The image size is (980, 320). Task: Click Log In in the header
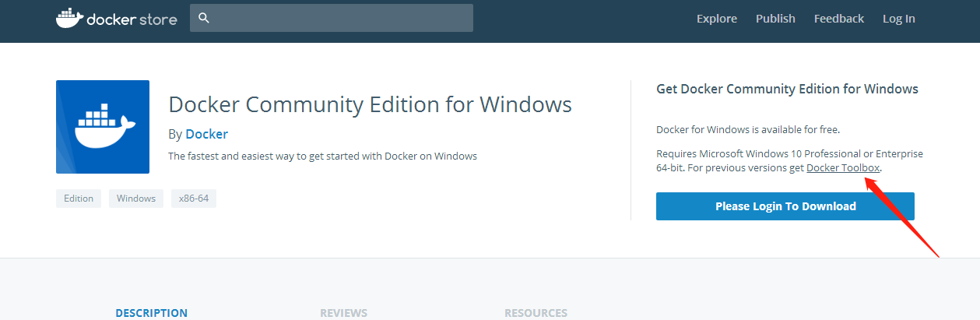(x=899, y=19)
